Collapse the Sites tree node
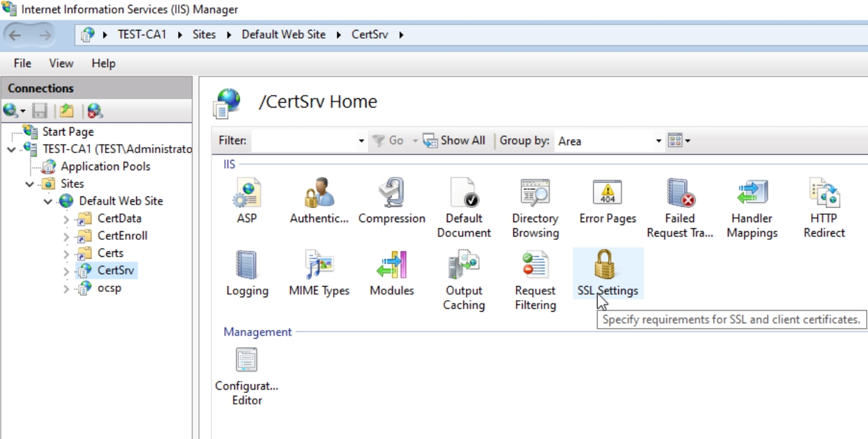Viewport: 868px width, 439px height. point(30,184)
